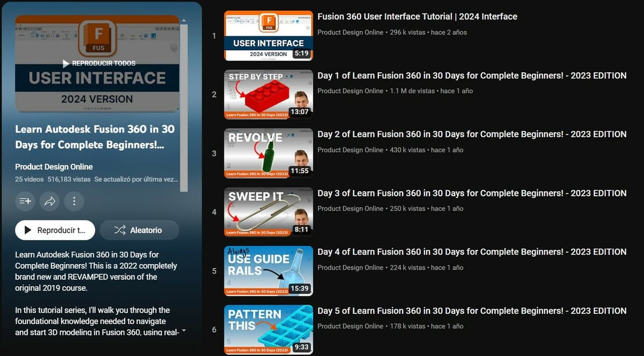Screen dimensions: 644x356
Task: Click the sidebar vertical scrollbar thumb
Action: [184, 107]
